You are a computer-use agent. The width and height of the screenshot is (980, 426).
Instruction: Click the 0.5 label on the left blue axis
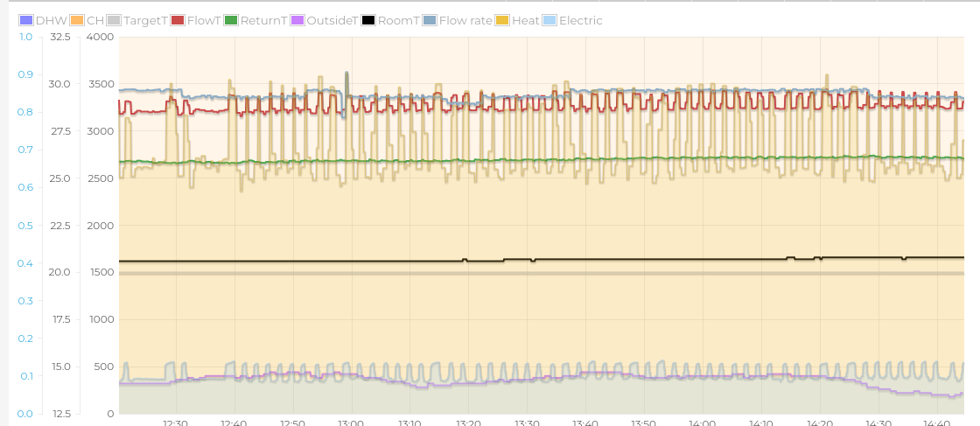[x=25, y=225]
